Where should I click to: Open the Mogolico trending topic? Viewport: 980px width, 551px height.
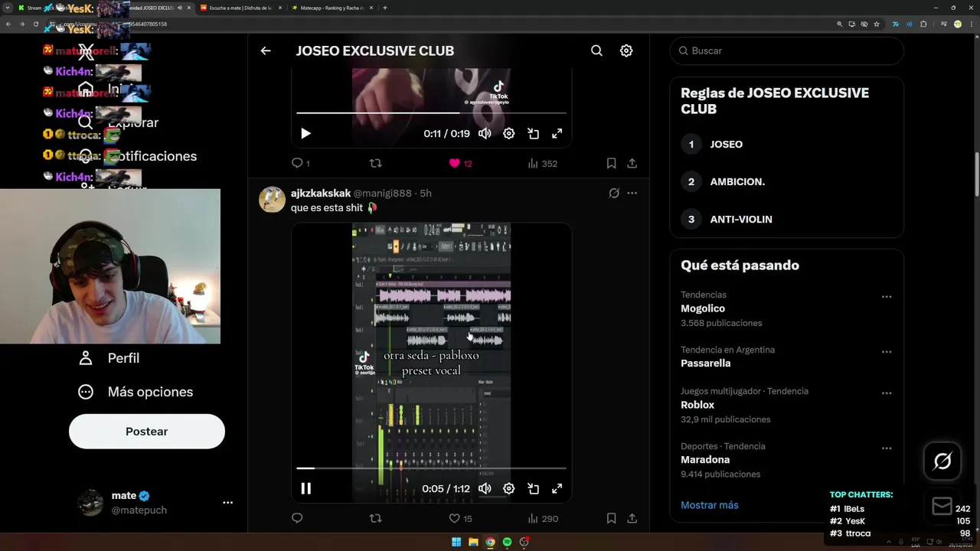tap(703, 308)
